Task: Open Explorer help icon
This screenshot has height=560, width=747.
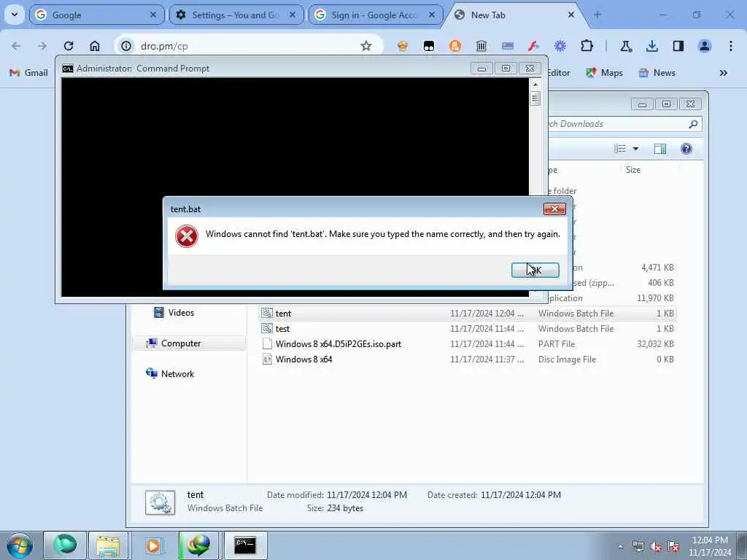Action: (x=686, y=149)
